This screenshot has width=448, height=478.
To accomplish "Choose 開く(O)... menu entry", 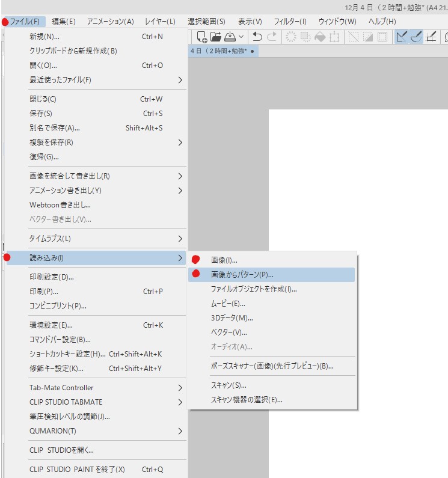I will 96,66.
